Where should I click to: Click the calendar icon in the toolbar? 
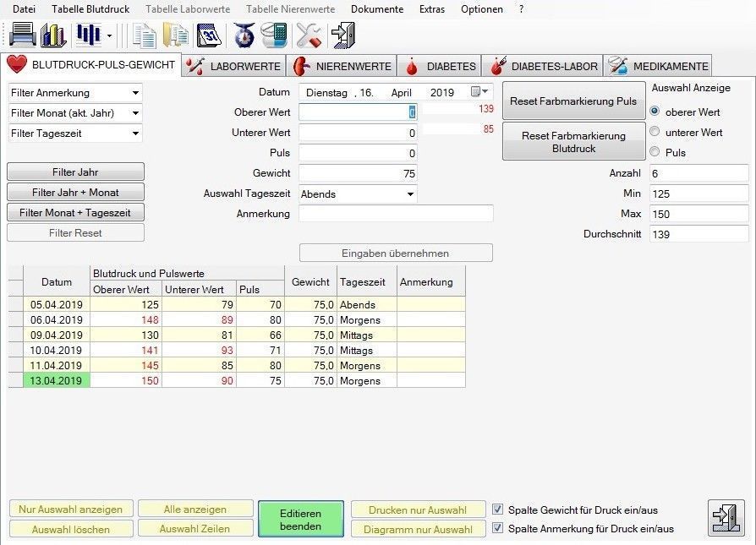point(208,35)
